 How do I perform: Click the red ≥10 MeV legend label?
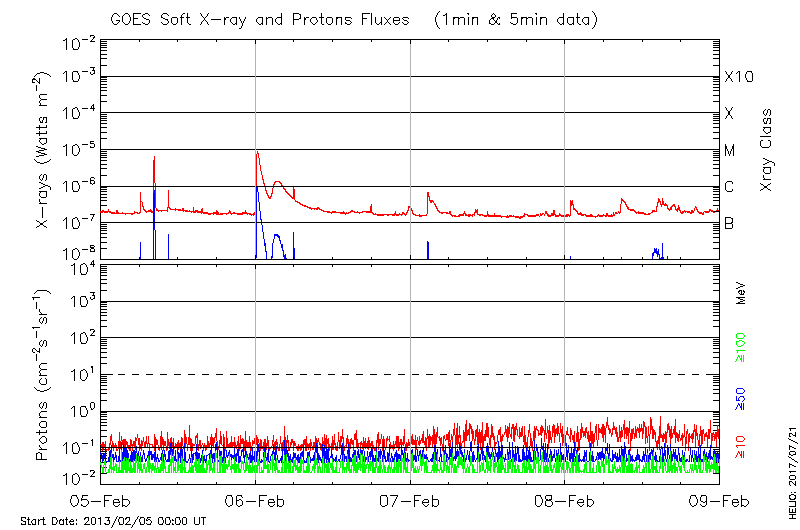click(x=741, y=446)
